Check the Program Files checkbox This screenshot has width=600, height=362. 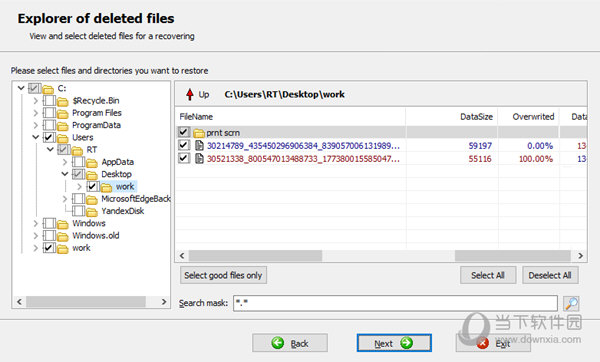(x=49, y=113)
